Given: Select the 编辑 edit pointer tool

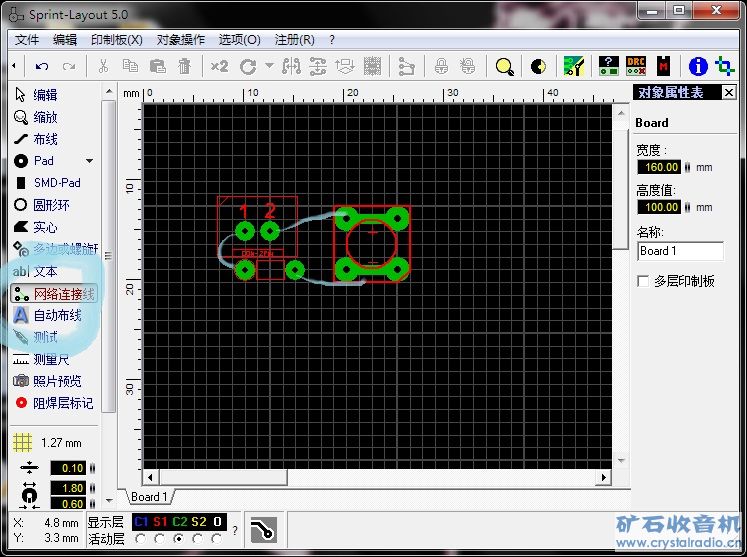Looking at the screenshot, I should pyautogui.click(x=37, y=95).
